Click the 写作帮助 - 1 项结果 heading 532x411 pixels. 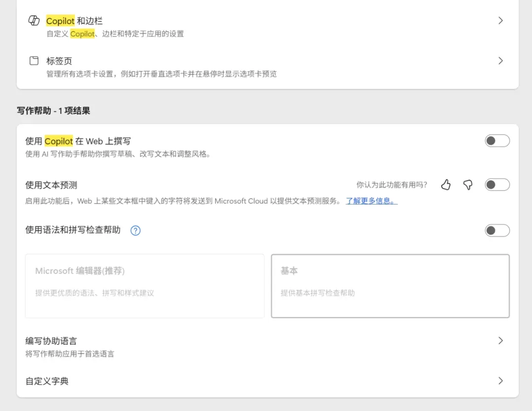[x=54, y=111]
